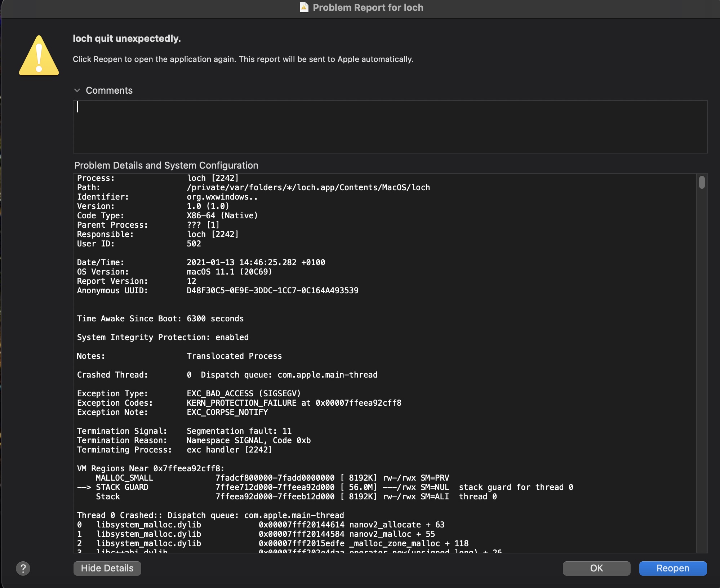Click the yellow warning triangle icon
The image size is (720, 588).
point(39,55)
